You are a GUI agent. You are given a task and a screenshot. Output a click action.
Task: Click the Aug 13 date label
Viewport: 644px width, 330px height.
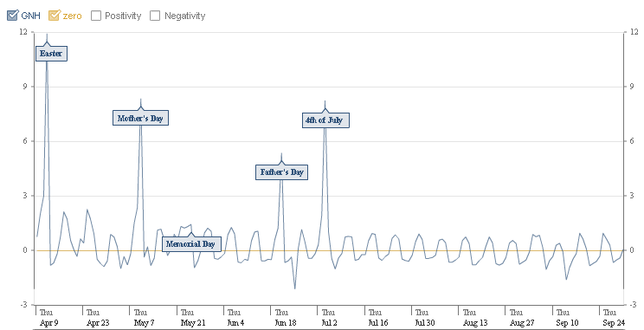coord(475,323)
